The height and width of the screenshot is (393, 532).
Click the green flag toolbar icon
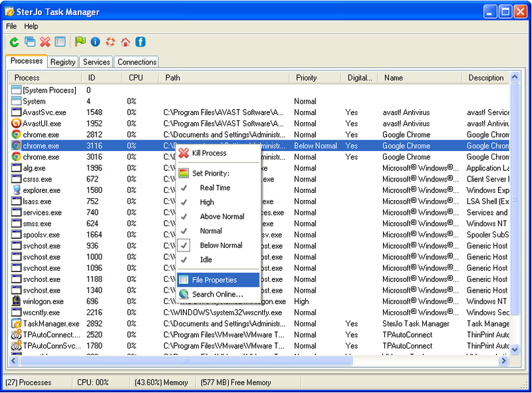(x=80, y=42)
